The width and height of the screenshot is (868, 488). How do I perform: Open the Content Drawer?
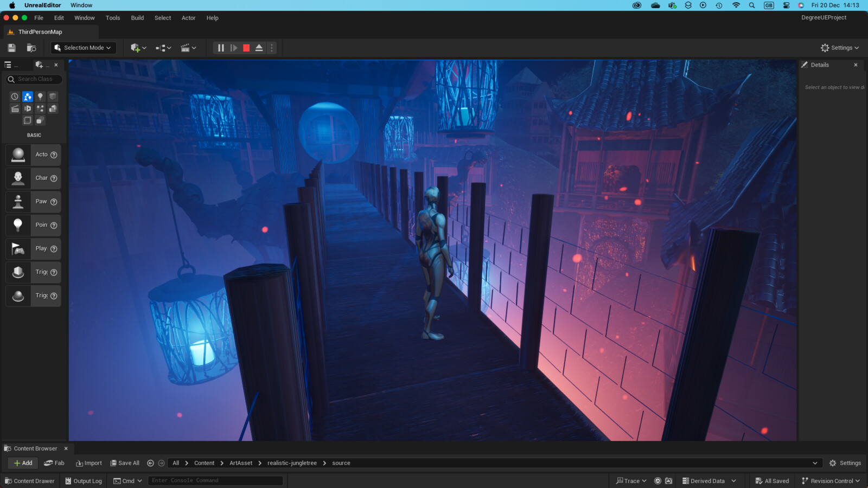[x=30, y=481]
